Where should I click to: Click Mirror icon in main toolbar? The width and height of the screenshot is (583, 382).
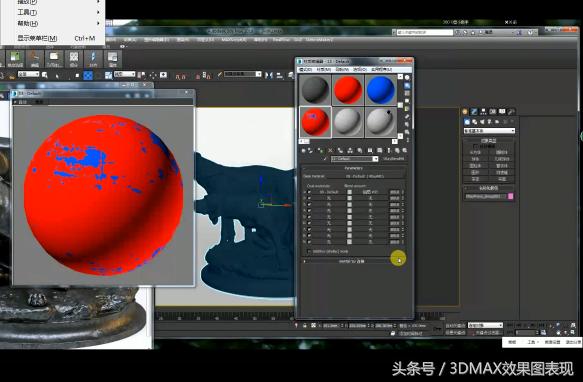[268, 75]
